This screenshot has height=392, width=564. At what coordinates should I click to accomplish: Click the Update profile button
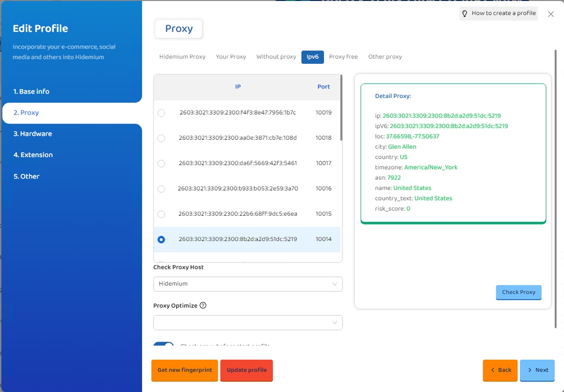(246, 370)
